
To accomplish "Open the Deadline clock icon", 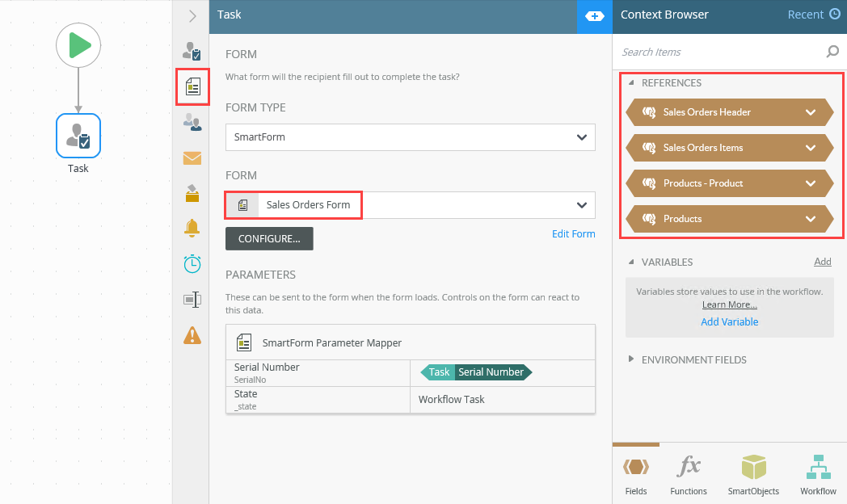I will coord(192,264).
